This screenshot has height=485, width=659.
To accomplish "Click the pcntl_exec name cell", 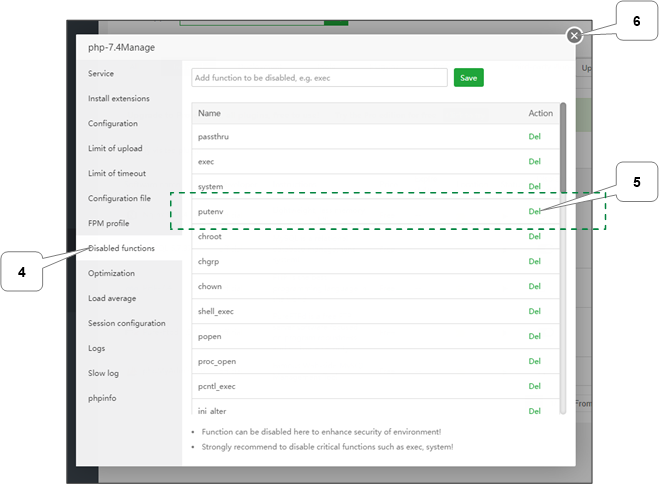I will [216, 386].
